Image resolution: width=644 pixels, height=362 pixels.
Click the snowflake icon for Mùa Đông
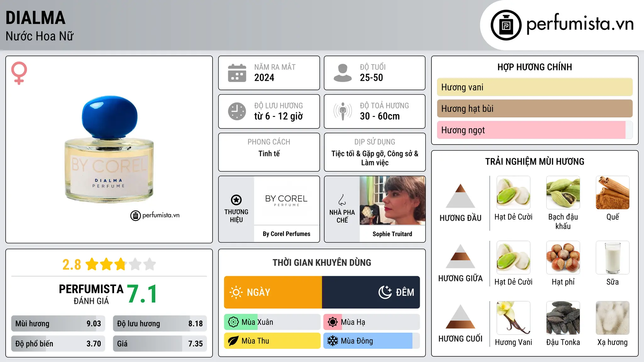pyautogui.click(x=333, y=341)
